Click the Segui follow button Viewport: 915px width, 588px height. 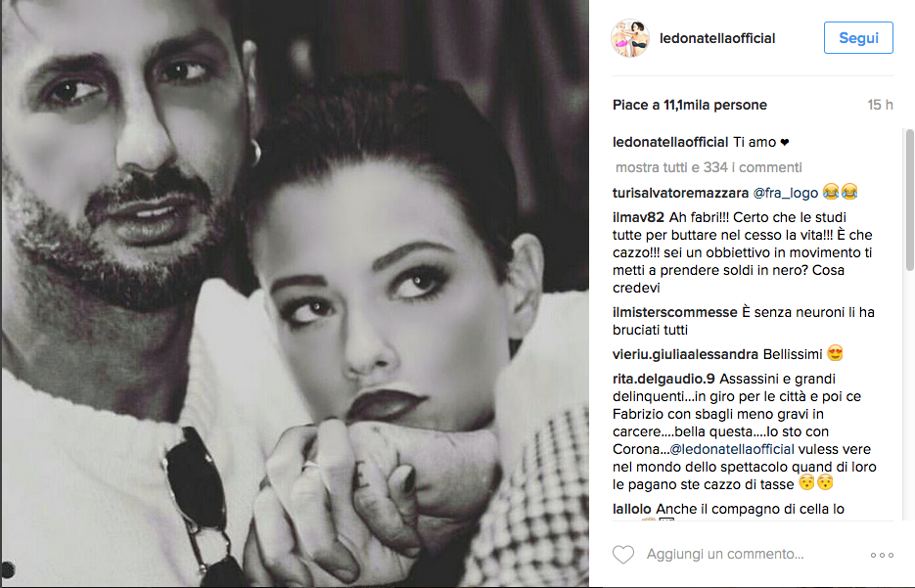(858, 38)
